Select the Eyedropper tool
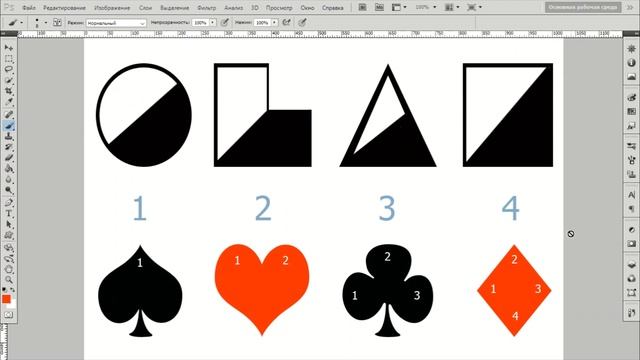 (9, 101)
